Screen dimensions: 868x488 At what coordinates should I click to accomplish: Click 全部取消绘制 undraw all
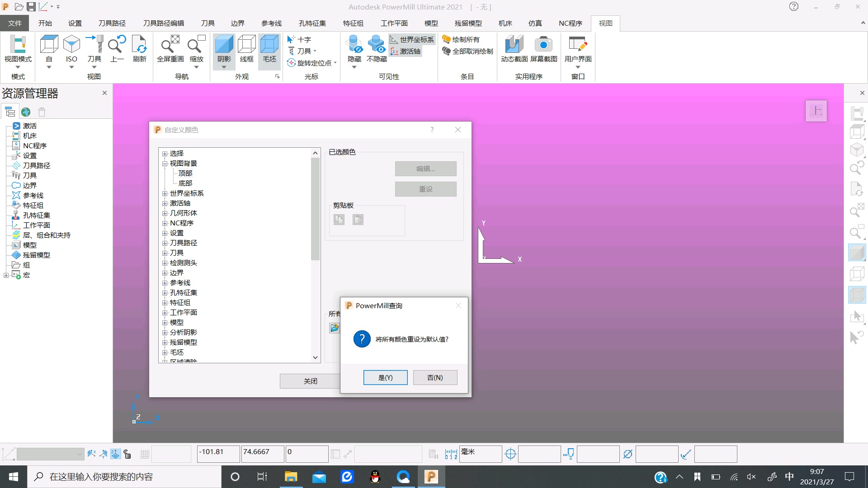tap(467, 51)
